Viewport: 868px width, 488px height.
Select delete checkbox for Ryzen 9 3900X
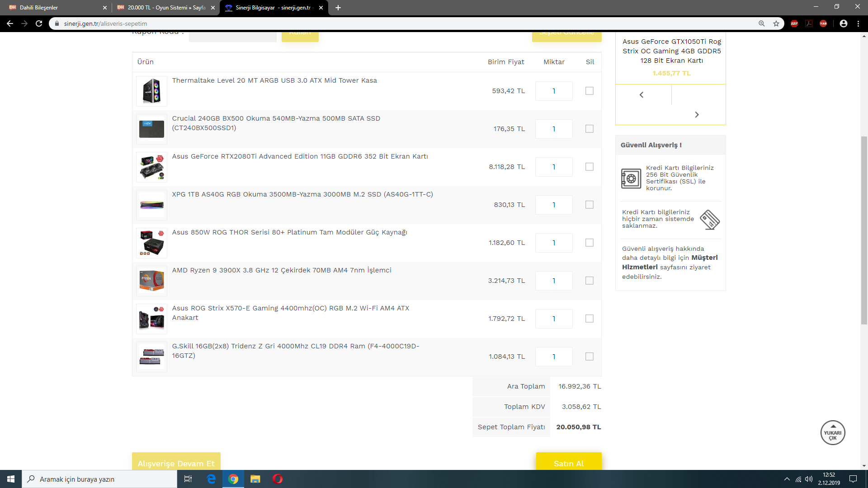click(x=590, y=281)
